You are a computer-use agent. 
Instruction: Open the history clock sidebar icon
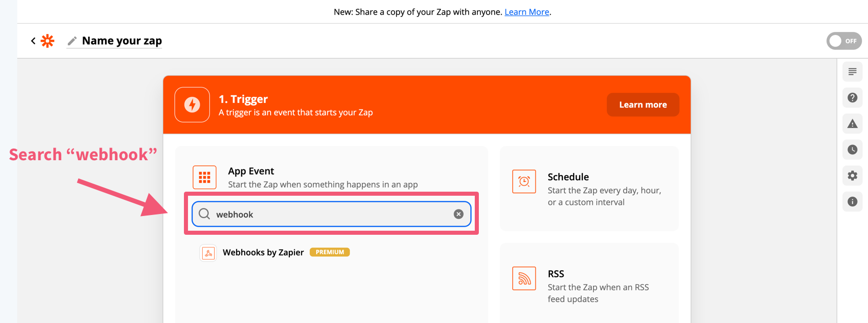pyautogui.click(x=852, y=150)
